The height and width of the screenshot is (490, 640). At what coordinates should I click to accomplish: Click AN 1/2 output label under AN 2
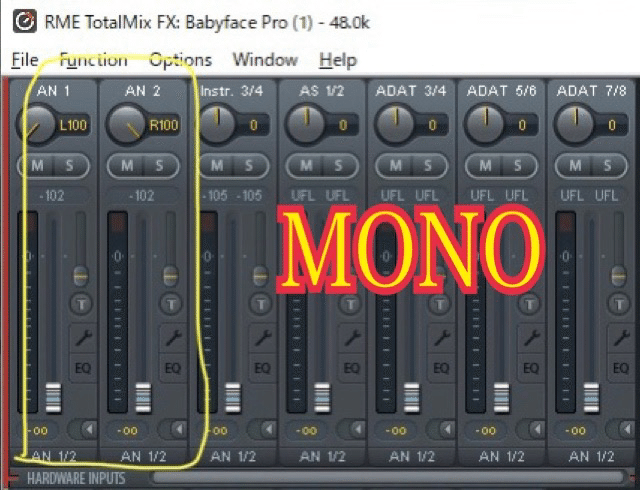(143, 456)
